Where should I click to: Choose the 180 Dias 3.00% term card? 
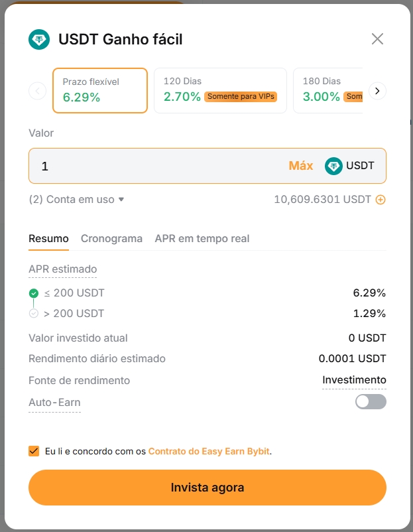click(329, 90)
